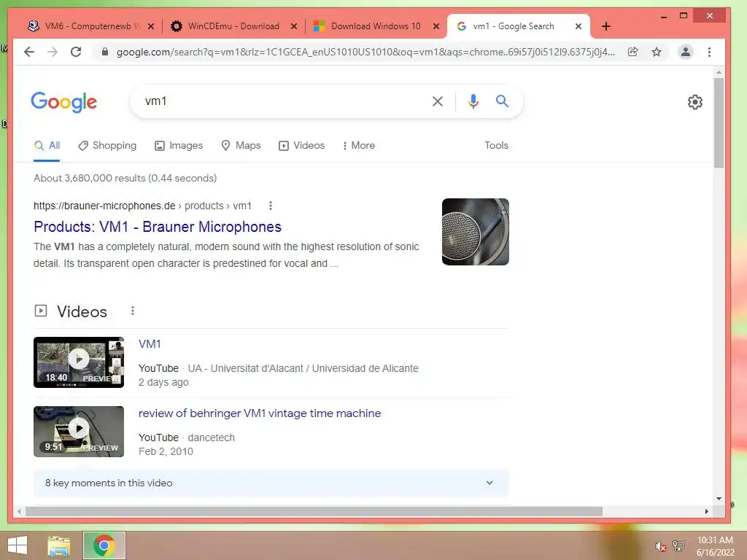747x560 pixels.
Task: Select the Shopping results filter
Action: coord(107,146)
